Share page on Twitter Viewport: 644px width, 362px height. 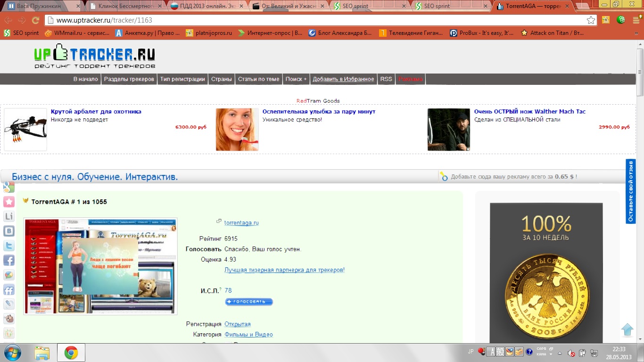point(9,246)
